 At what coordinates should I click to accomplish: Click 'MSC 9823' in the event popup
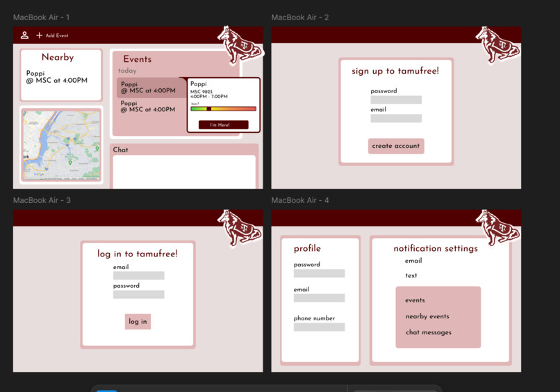(x=201, y=92)
